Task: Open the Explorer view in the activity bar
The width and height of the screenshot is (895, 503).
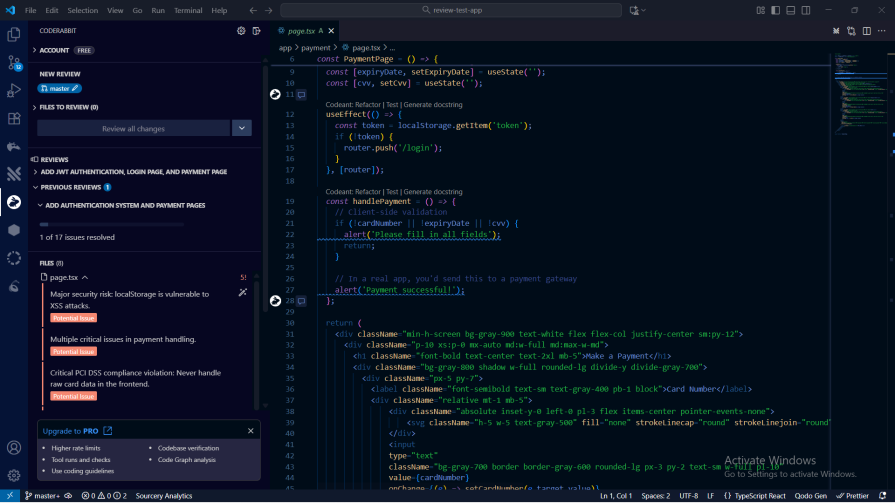Action: pyautogui.click(x=14, y=34)
